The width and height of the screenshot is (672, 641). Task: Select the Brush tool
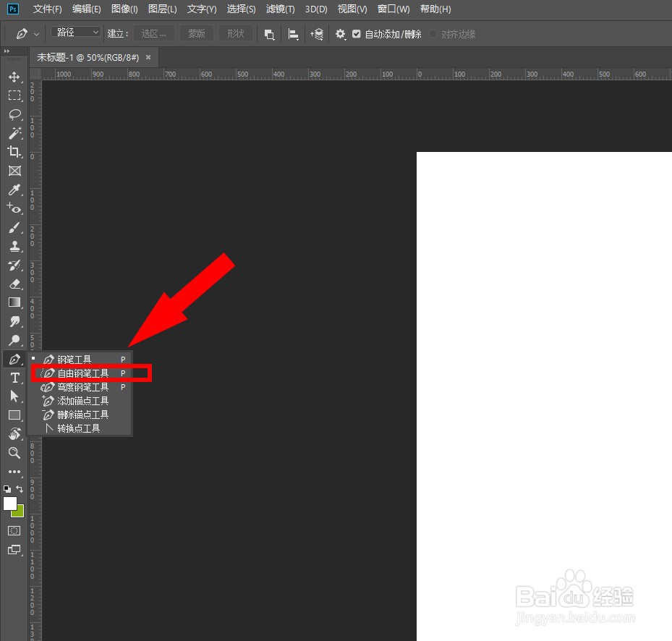click(14, 227)
